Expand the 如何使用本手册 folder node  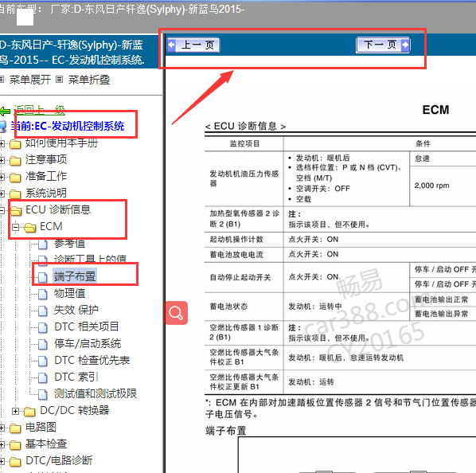(2, 143)
